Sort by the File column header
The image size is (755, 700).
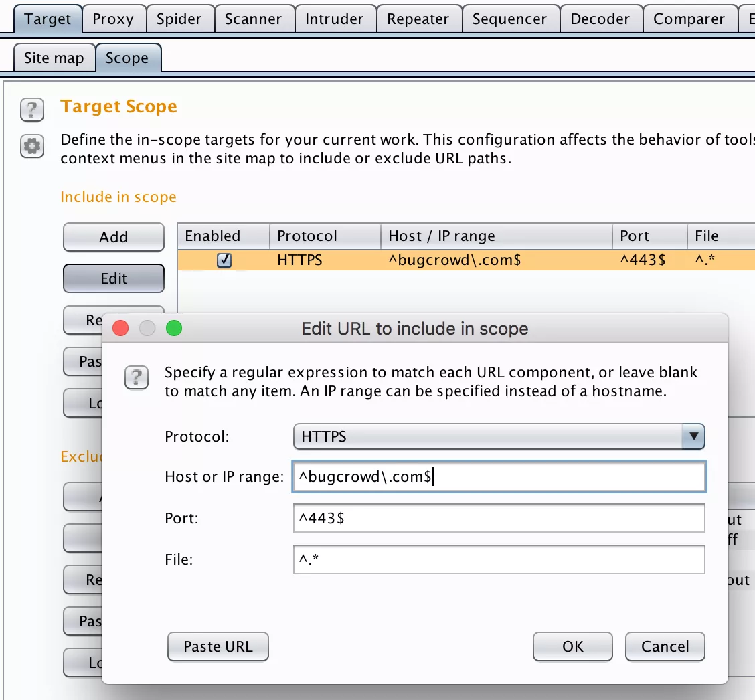click(721, 236)
